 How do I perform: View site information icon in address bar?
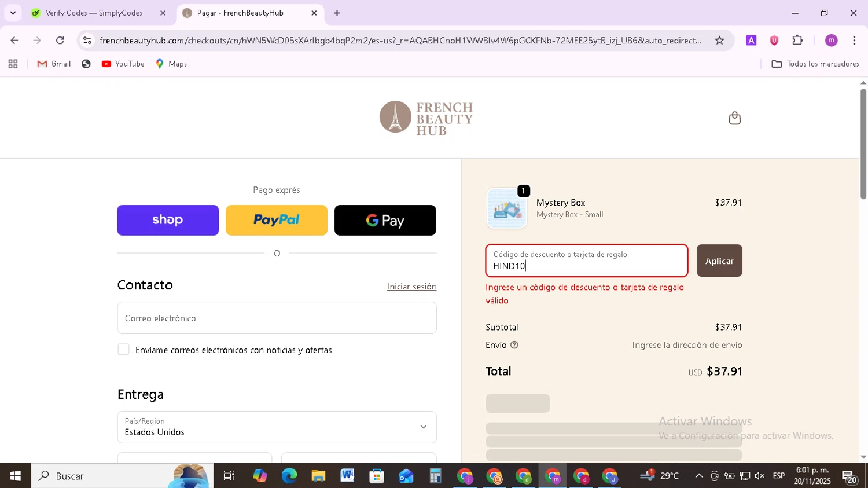pyautogui.click(x=87, y=41)
